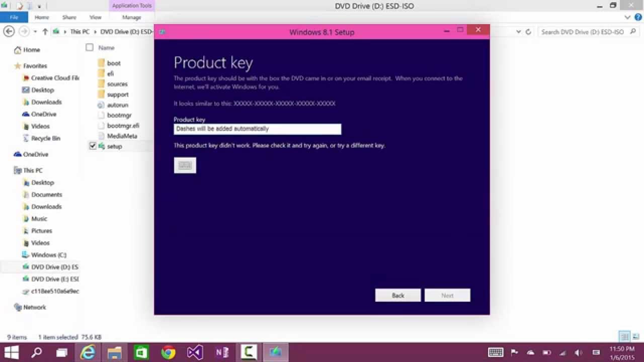This screenshot has height=362, width=644.
Task: Open the touch keyboard in system tray
Action: click(x=496, y=352)
